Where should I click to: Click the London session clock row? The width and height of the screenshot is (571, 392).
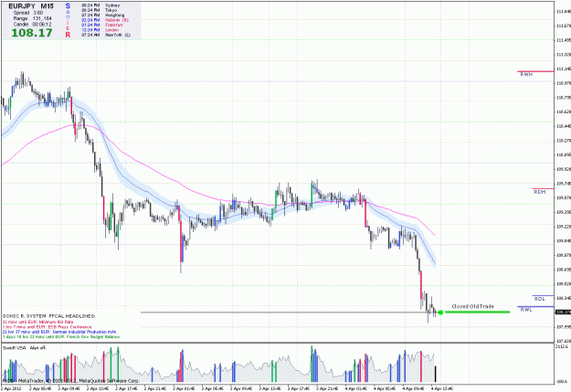[x=100, y=30]
